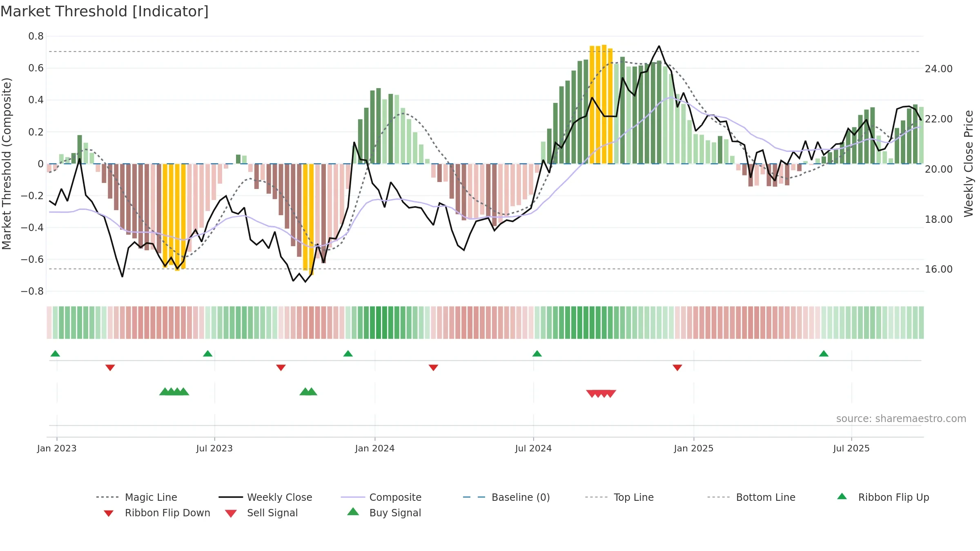Viewport: 980px width, 551px height.
Task: Click the Market Threshold (Composite) axis title
Action: [7, 164]
